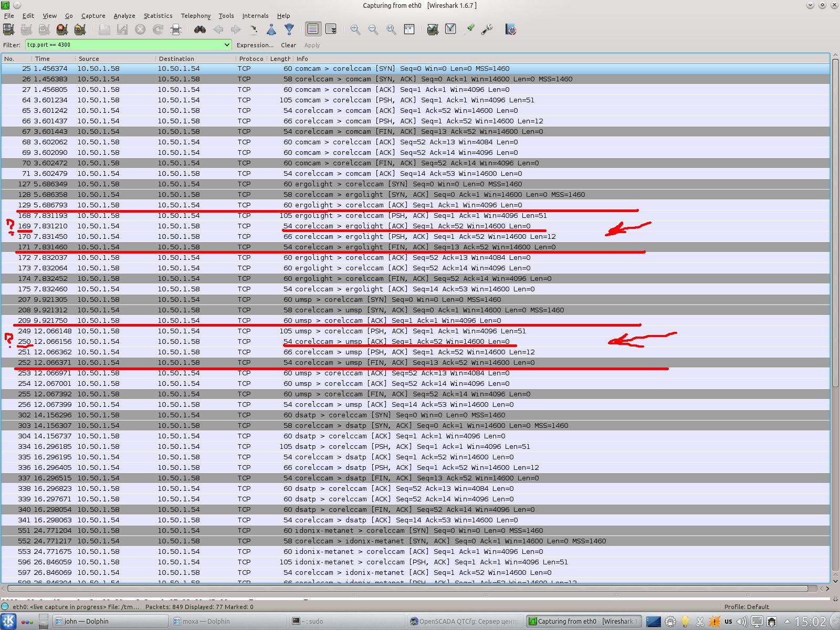Open the Analyze menu
Viewport: 840px width, 630px height.
coord(124,16)
